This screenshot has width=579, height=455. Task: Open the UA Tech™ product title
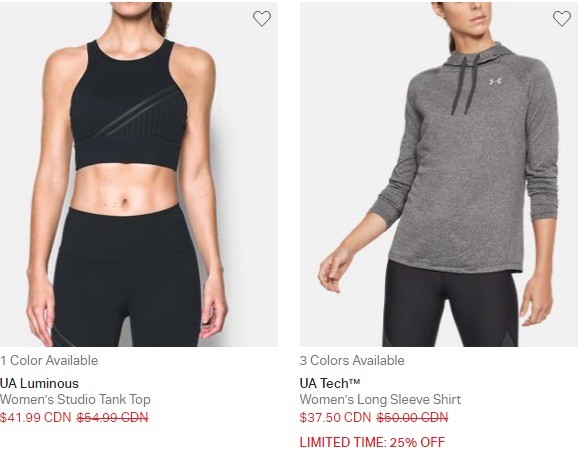[330, 383]
